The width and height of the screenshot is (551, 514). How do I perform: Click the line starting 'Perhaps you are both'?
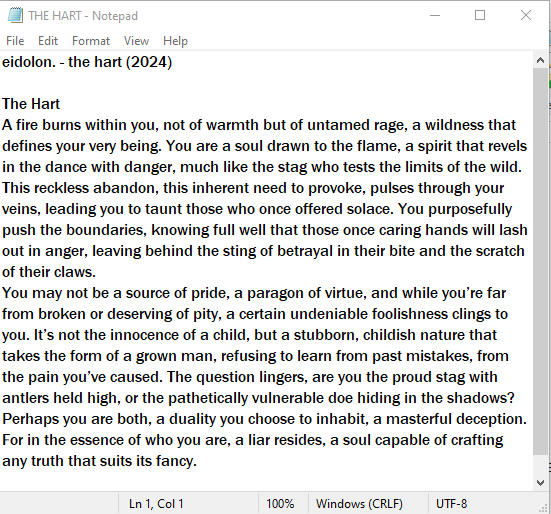[x=265, y=419]
